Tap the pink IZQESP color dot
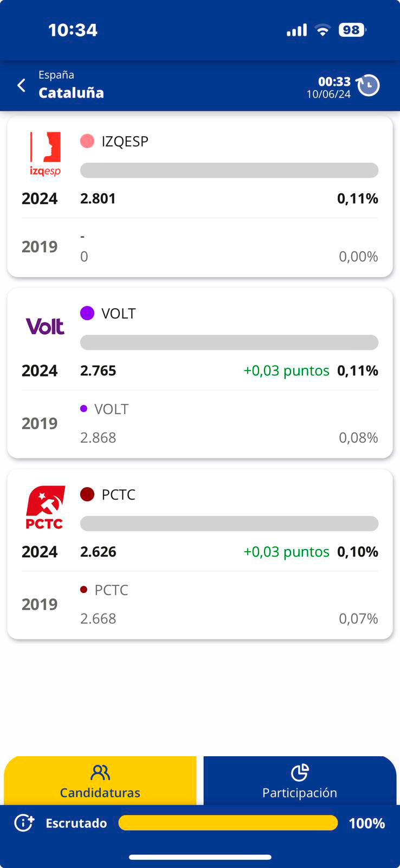Viewport: 400px width, 868px height. 87,141
